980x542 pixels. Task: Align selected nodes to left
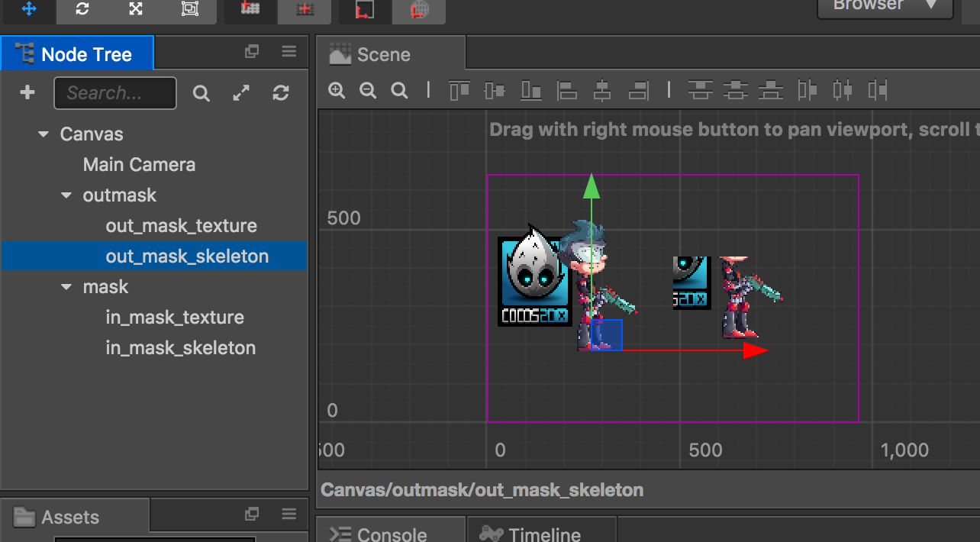point(566,91)
